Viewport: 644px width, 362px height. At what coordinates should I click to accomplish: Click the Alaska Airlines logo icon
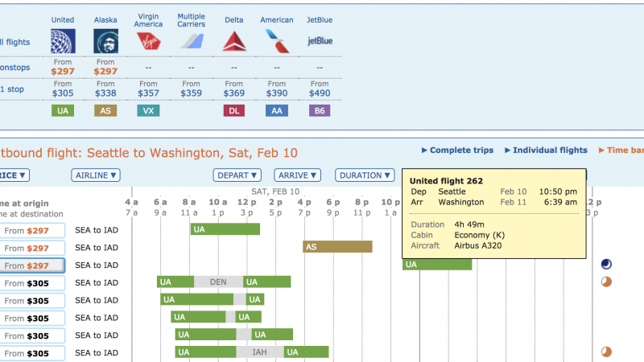pos(105,41)
